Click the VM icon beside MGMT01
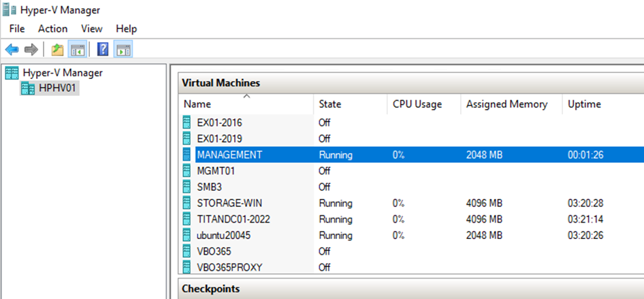 pyautogui.click(x=187, y=171)
